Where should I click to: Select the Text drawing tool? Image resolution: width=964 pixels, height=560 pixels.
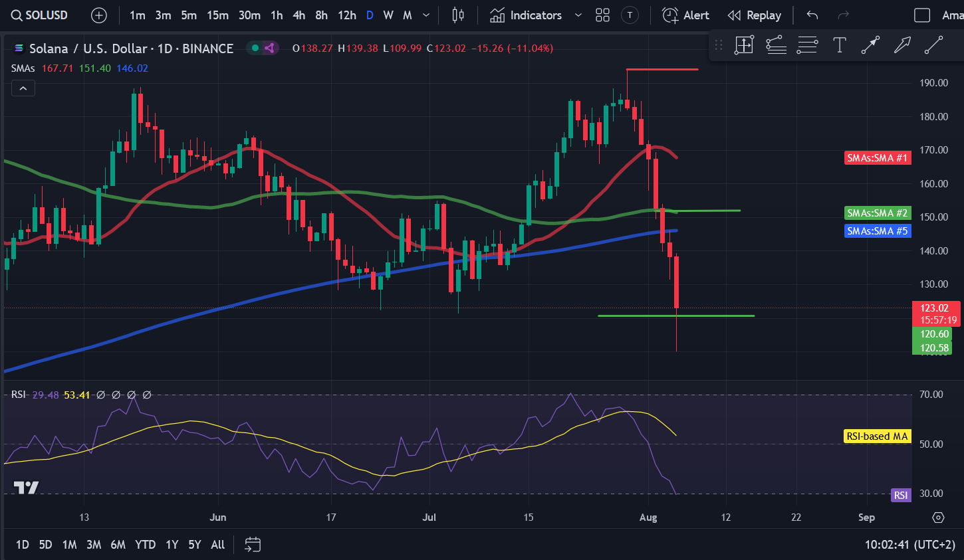coord(839,45)
